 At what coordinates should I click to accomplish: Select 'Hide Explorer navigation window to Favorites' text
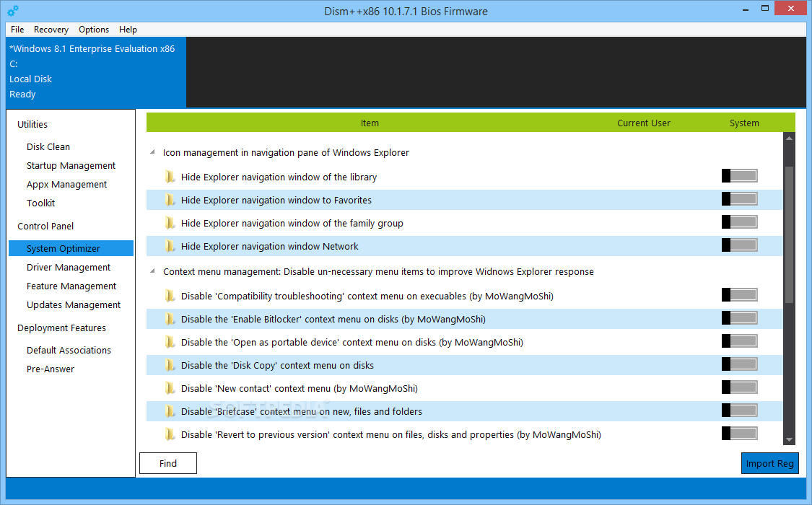click(276, 201)
